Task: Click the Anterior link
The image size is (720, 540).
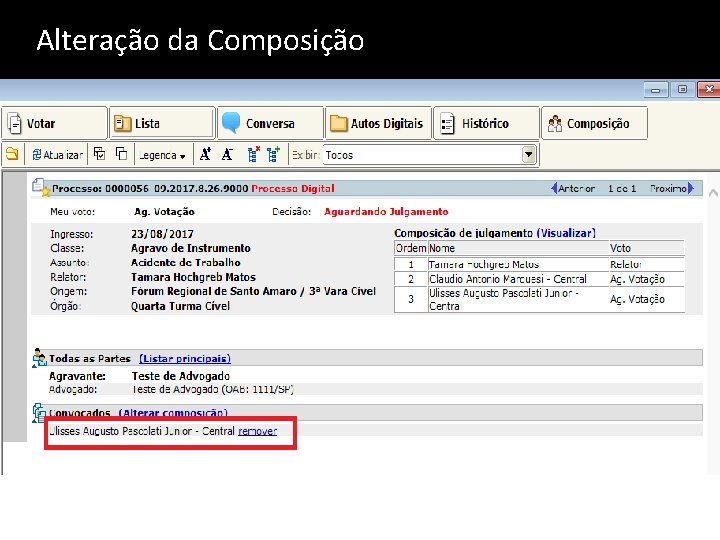Action: click(576, 189)
